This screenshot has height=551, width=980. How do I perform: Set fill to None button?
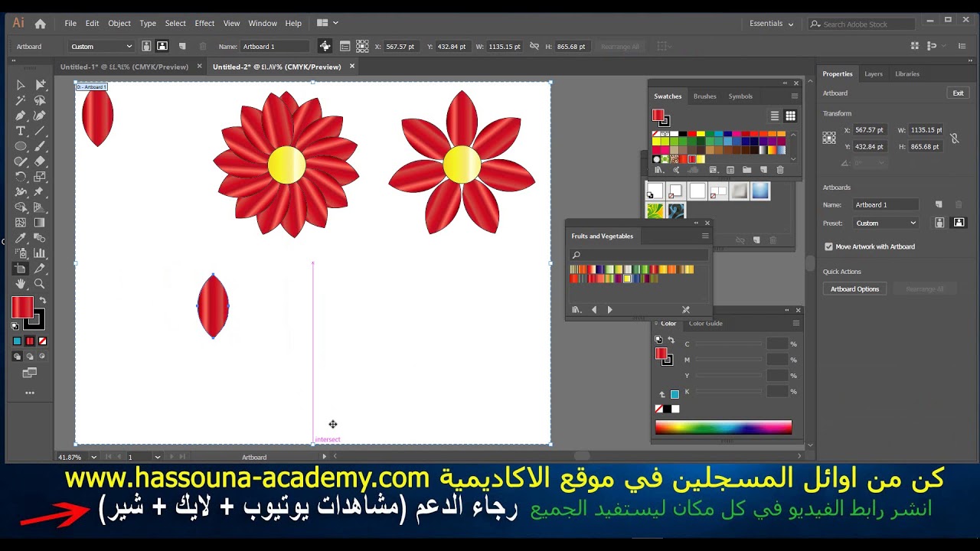pos(43,341)
